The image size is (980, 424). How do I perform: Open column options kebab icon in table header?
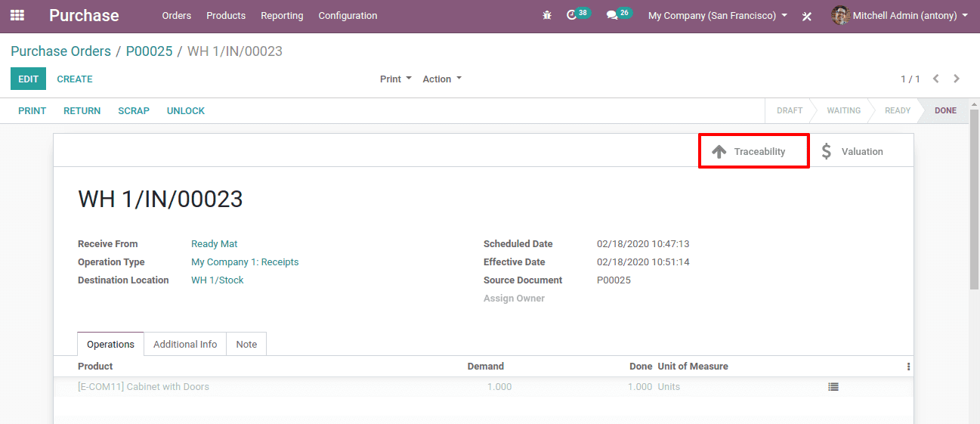tap(908, 367)
